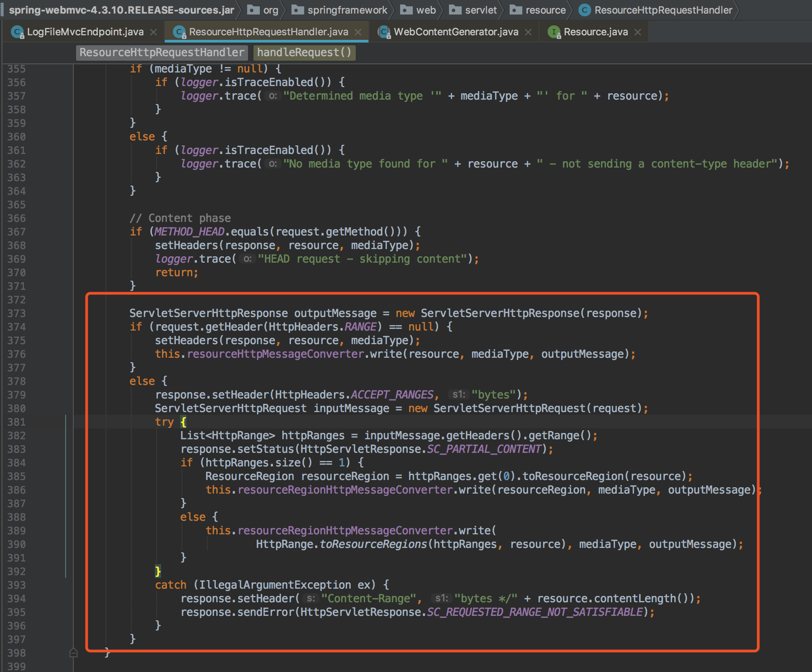
Task: Navigate to the org package breadcrumb
Action: 271,10
